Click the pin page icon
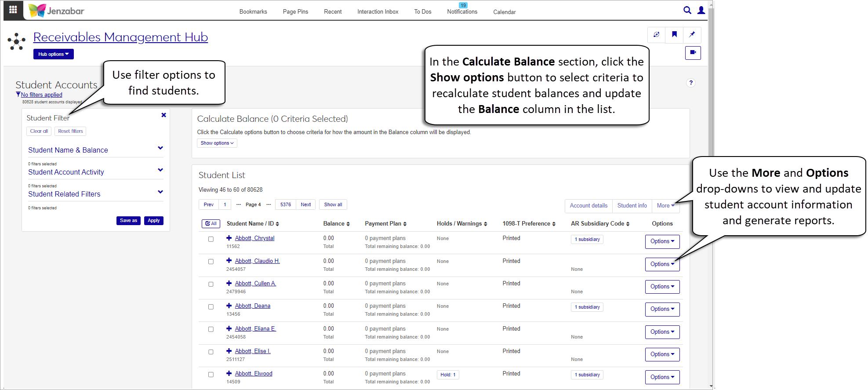 click(x=692, y=35)
